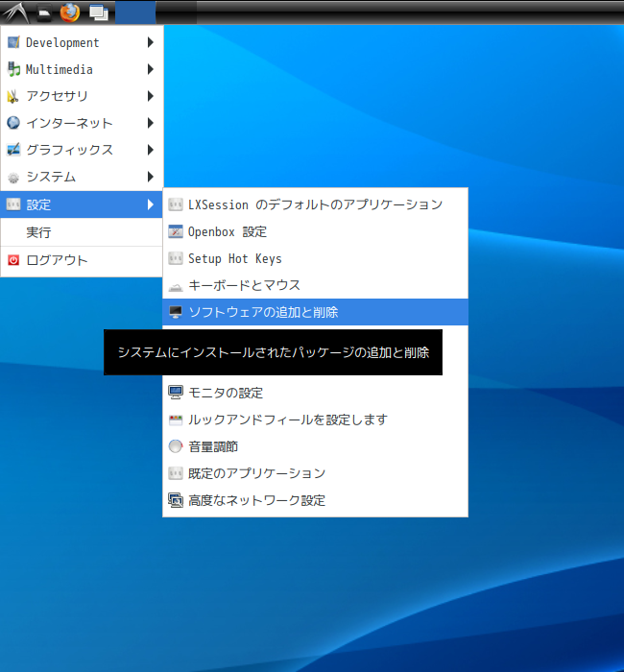Click the アクセサリ scissors icon
624x672 pixels.
(13, 96)
